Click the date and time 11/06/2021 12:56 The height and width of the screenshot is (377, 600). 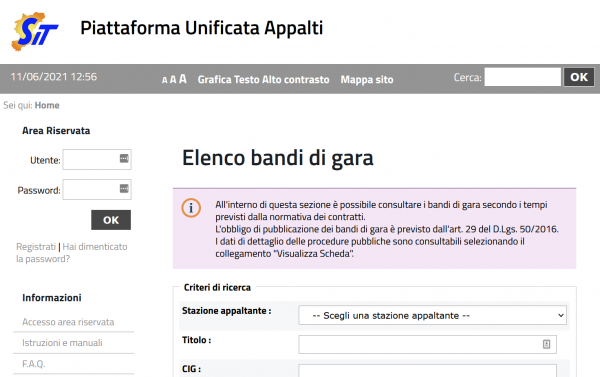54,77
